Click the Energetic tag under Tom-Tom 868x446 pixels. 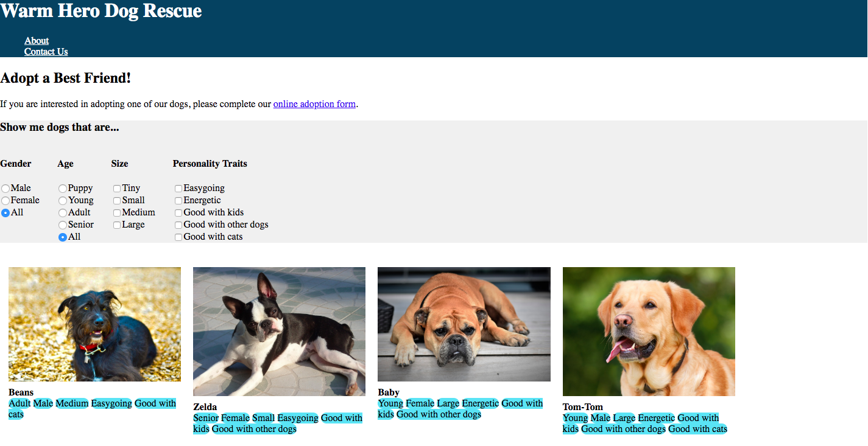click(657, 418)
